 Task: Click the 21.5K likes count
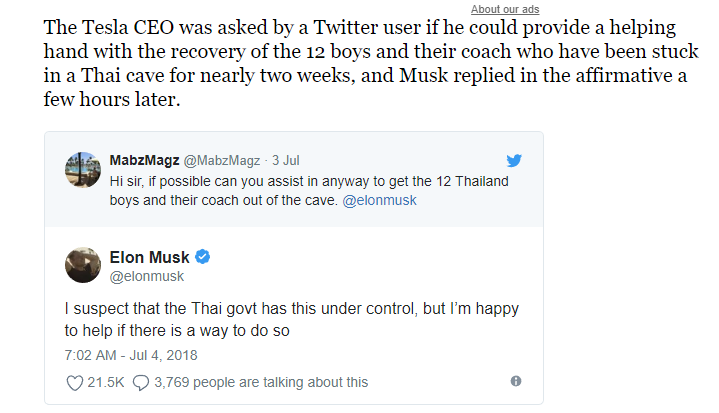(105, 382)
